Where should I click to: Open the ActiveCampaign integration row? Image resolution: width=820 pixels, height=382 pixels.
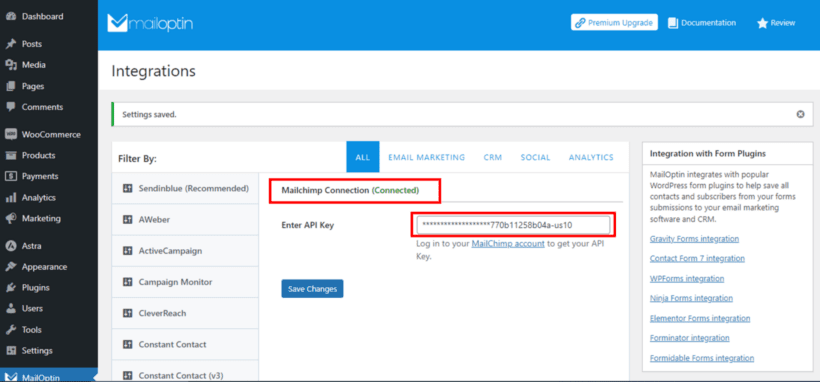(x=185, y=251)
